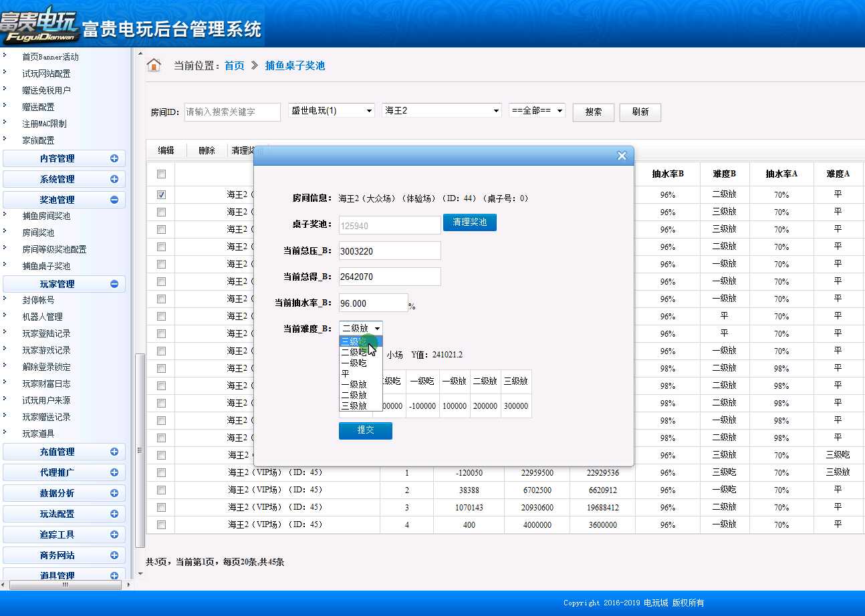
Task: Choose 二级吃 in difficulty list
Action: pos(361,352)
